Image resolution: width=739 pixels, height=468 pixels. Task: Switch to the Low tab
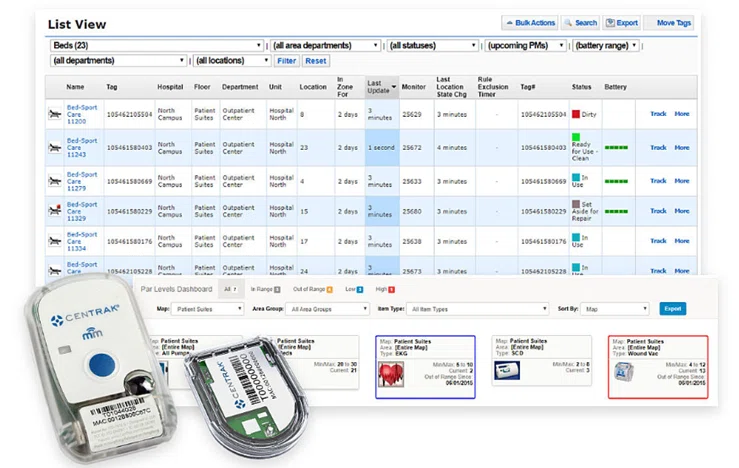(354, 289)
